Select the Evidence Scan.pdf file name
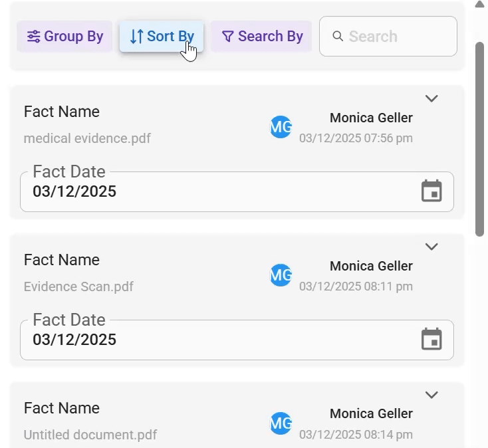 point(78,286)
